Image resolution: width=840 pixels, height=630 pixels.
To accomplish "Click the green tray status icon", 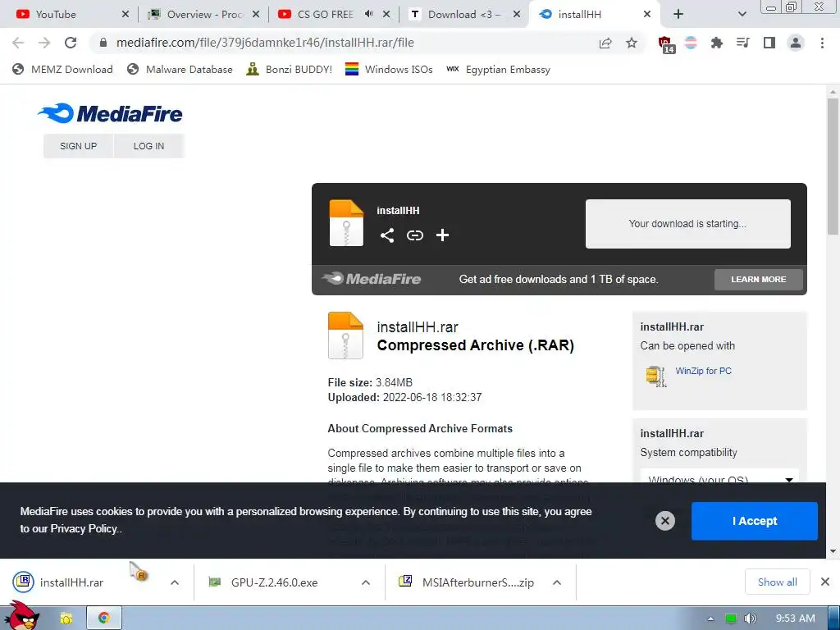I will tap(731, 619).
